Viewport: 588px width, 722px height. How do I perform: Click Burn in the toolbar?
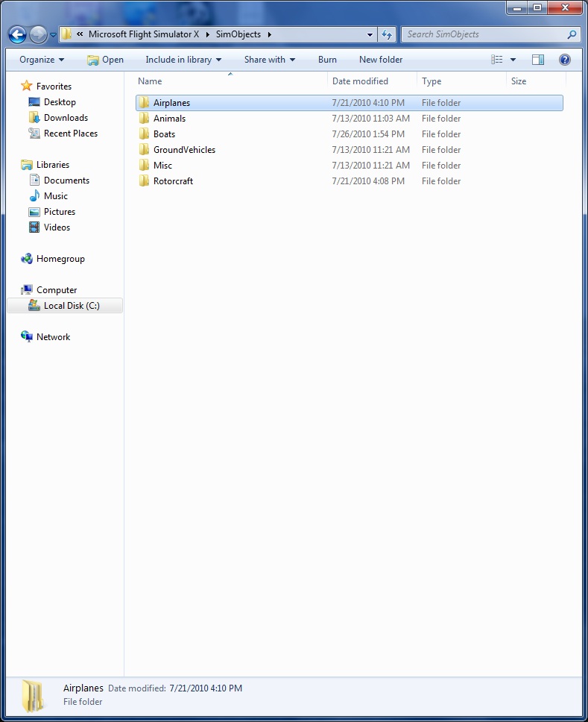click(327, 60)
